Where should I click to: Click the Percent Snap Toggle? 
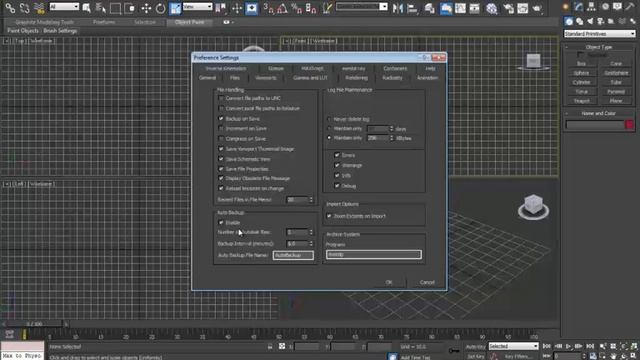tap(296, 8)
